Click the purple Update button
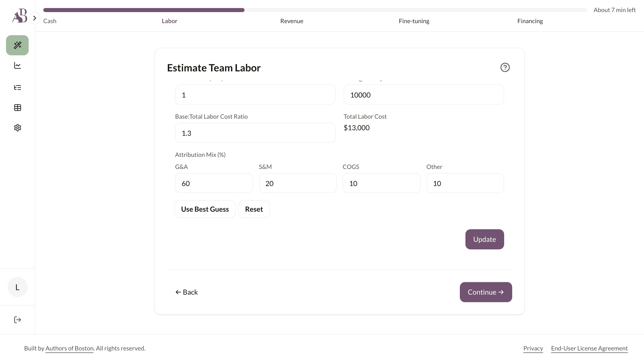The width and height of the screenshot is (644, 362). tap(484, 239)
